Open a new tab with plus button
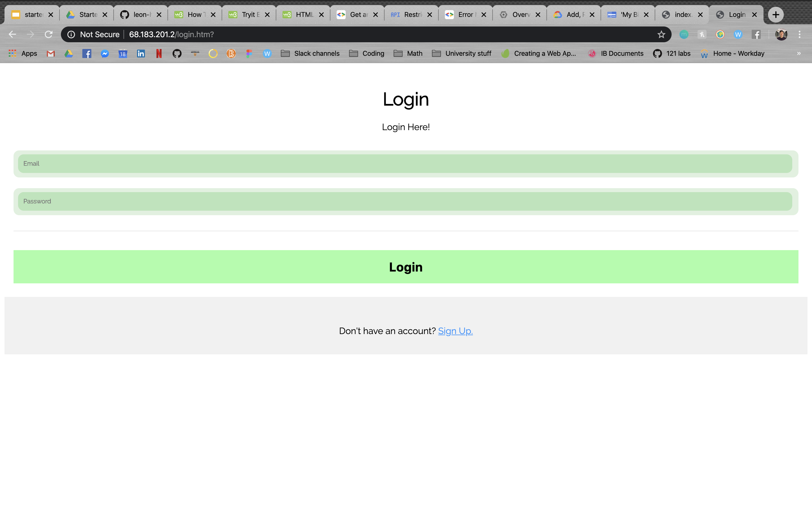Image resolution: width=812 pixels, height=507 pixels. [x=776, y=14]
